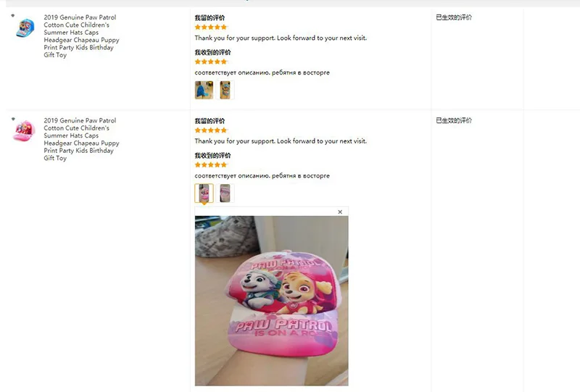Click 已生效的评价 status in the blue cap row
The image size is (580, 392).
[x=454, y=17]
